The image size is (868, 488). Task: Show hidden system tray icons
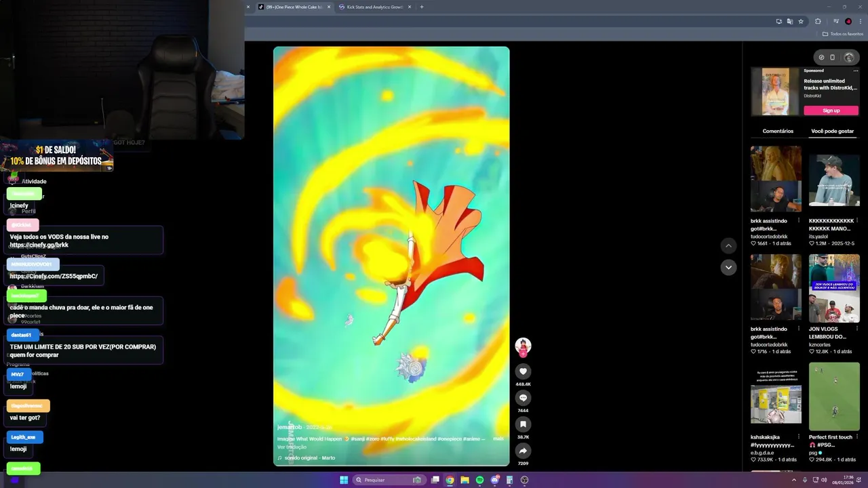[x=794, y=480]
